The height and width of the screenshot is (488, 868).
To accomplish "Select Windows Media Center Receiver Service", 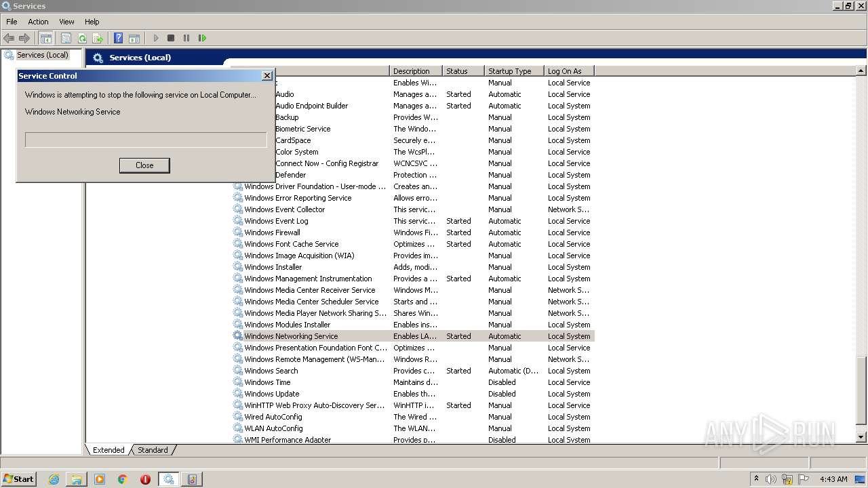I will [x=310, y=290].
